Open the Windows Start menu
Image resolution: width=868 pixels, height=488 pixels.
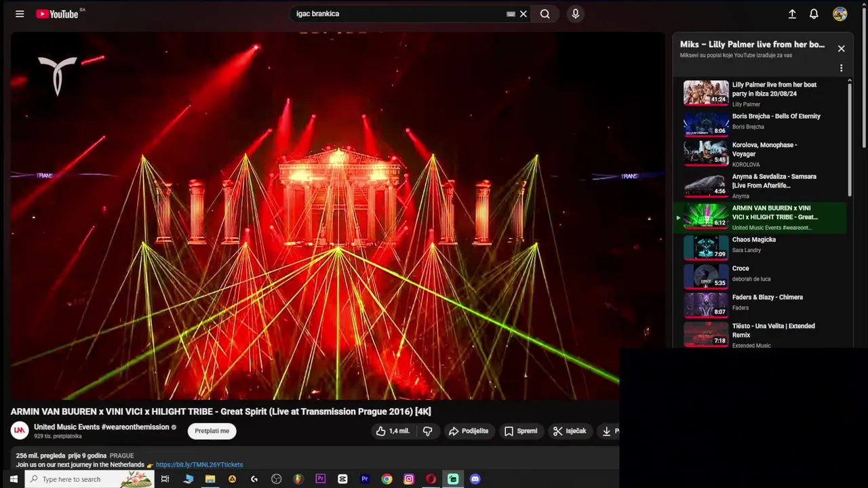[13, 479]
